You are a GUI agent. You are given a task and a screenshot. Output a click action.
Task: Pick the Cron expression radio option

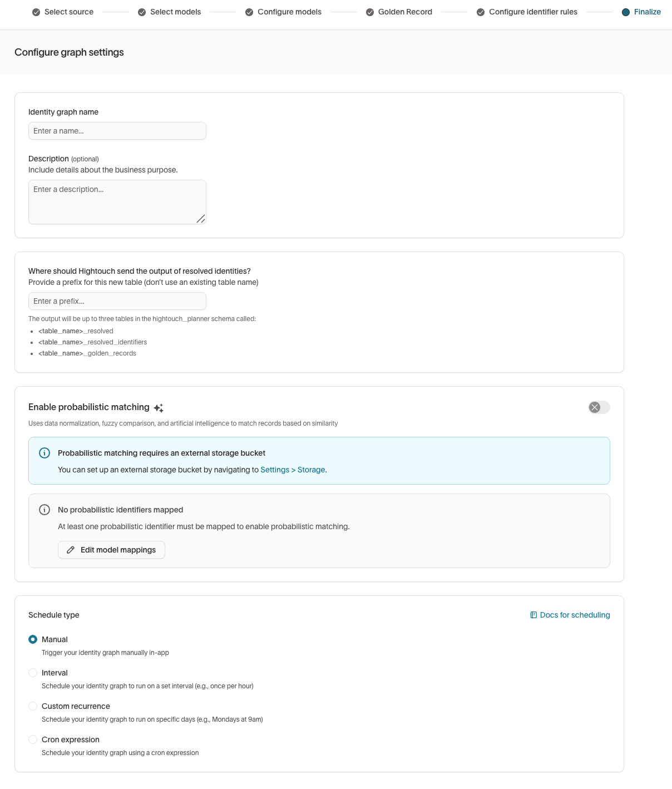tap(33, 739)
